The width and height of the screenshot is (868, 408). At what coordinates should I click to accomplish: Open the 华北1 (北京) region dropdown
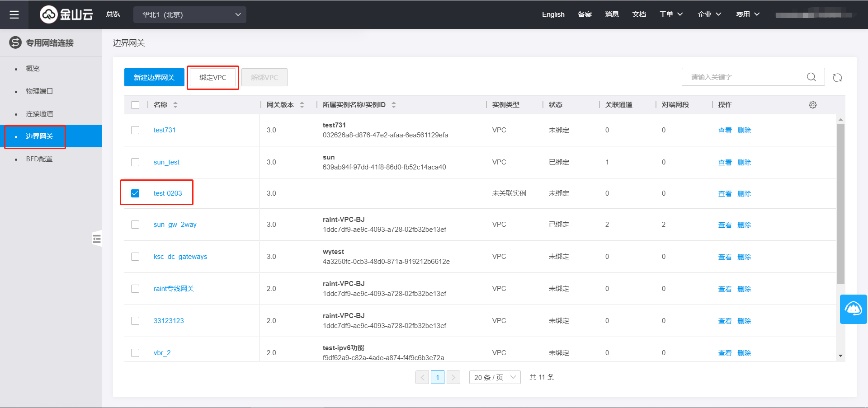190,14
